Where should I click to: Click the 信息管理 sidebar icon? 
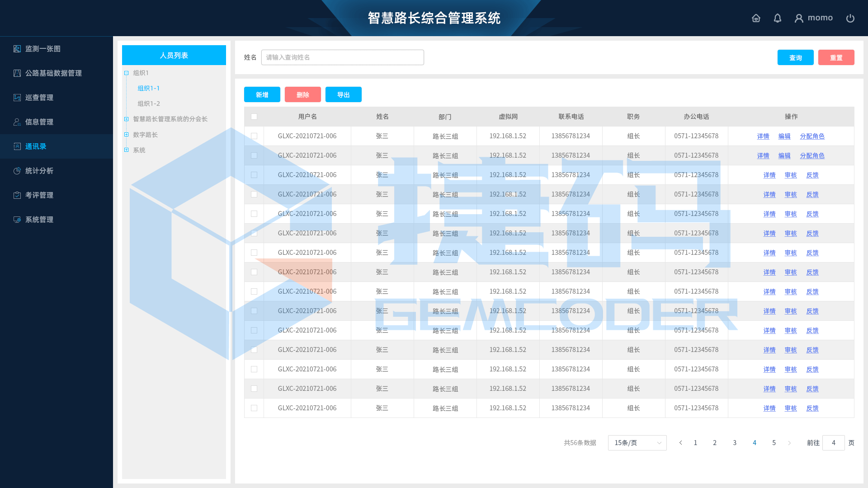click(x=17, y=122)
